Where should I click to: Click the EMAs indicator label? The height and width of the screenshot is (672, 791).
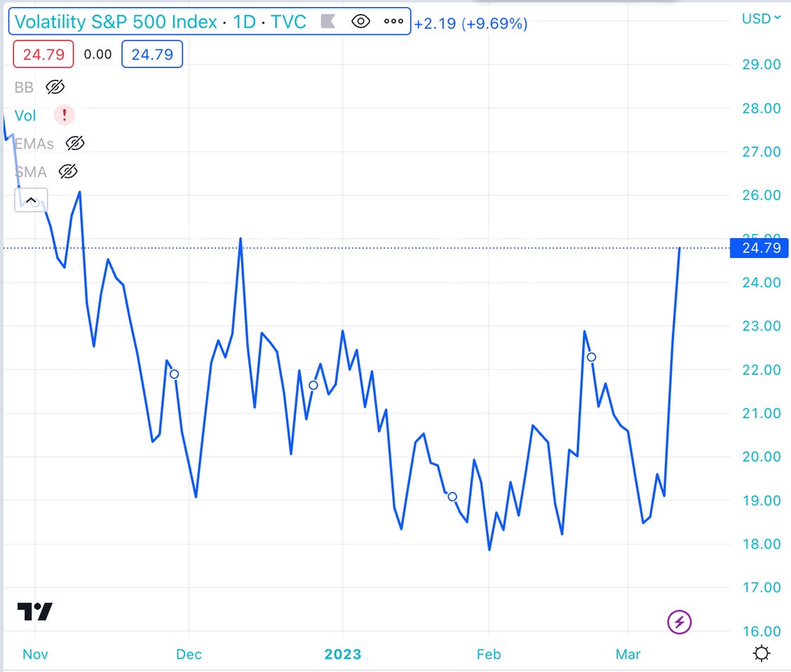click(34, 144)
